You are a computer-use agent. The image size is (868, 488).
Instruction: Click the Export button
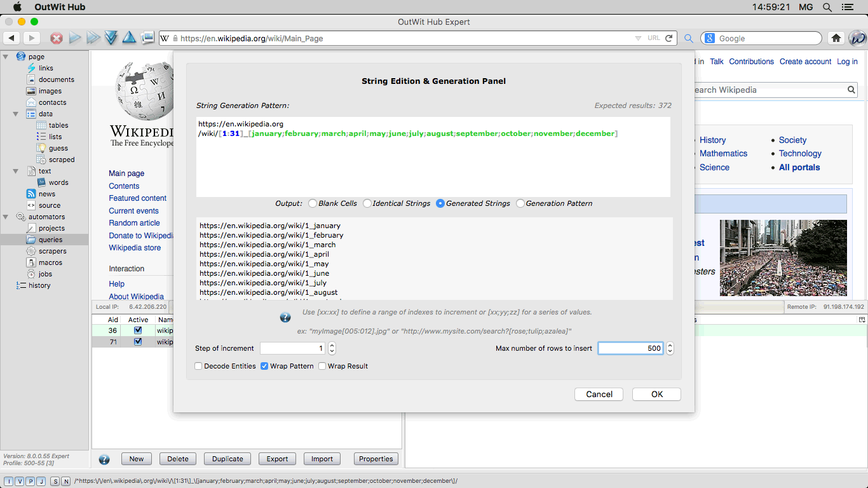(277, 459)
